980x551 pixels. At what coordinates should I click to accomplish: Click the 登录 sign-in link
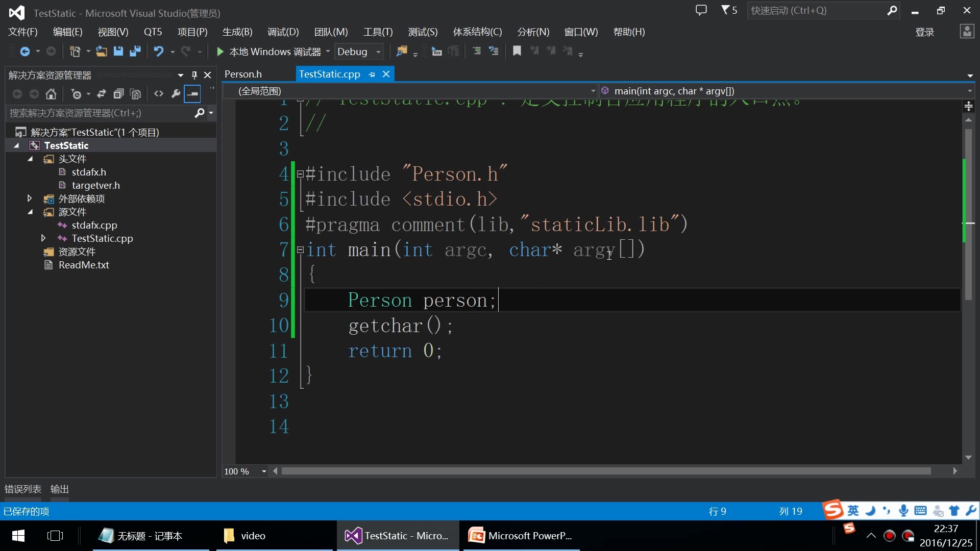tap(925, 32)
